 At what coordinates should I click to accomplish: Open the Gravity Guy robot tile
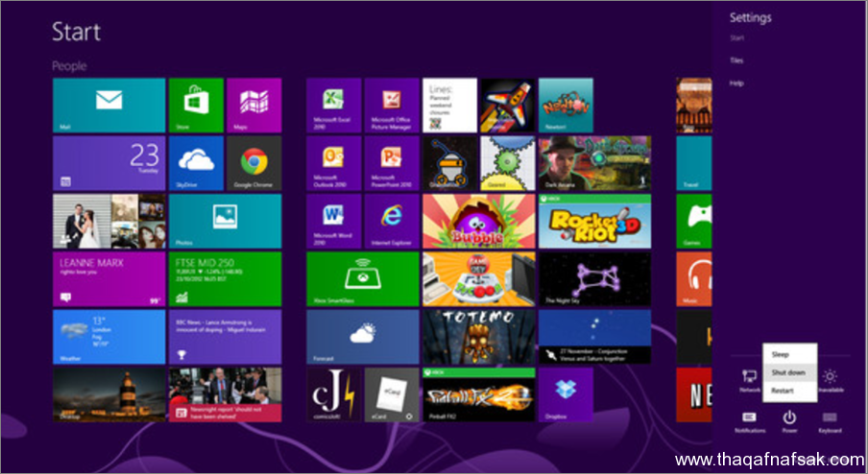[x=450, y=163]
